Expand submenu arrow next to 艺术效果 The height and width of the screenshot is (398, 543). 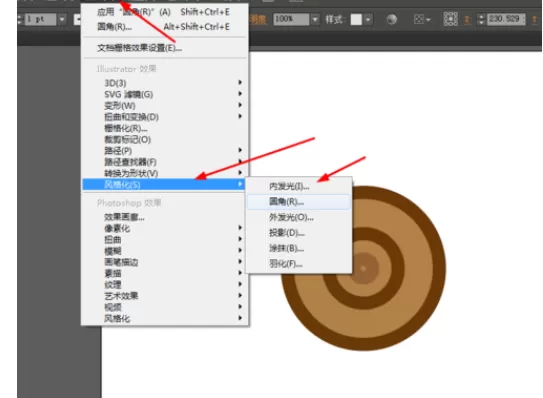240,295
